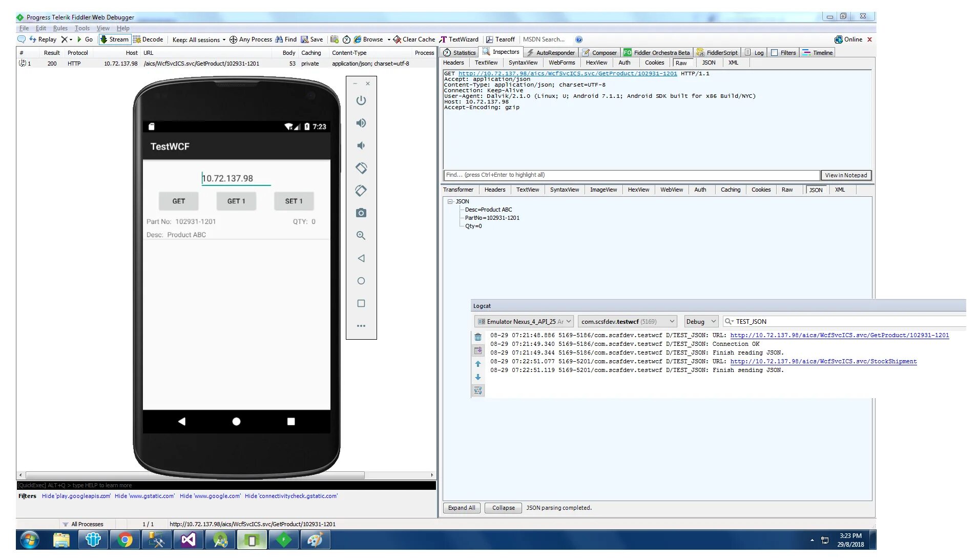The height and width of the screenshot is (560, 978).
Task: Toggle Decode in Fiddler toolbar
Action: coord(148,39)
